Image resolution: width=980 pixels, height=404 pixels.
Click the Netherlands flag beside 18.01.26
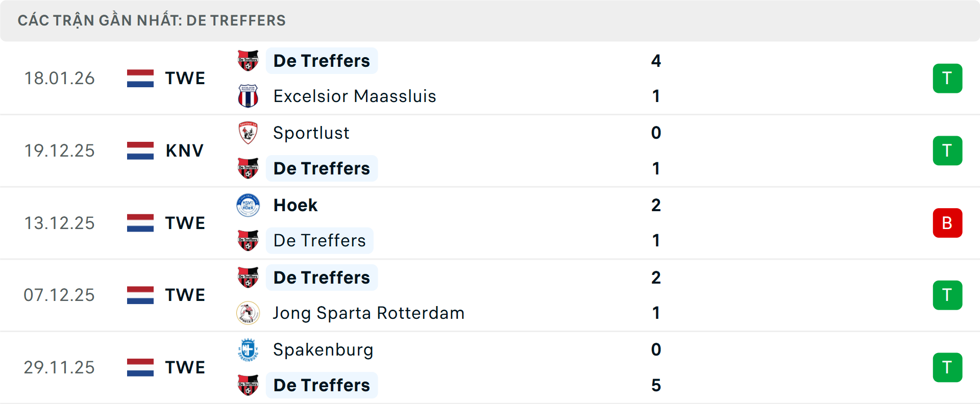click(140, 78)
